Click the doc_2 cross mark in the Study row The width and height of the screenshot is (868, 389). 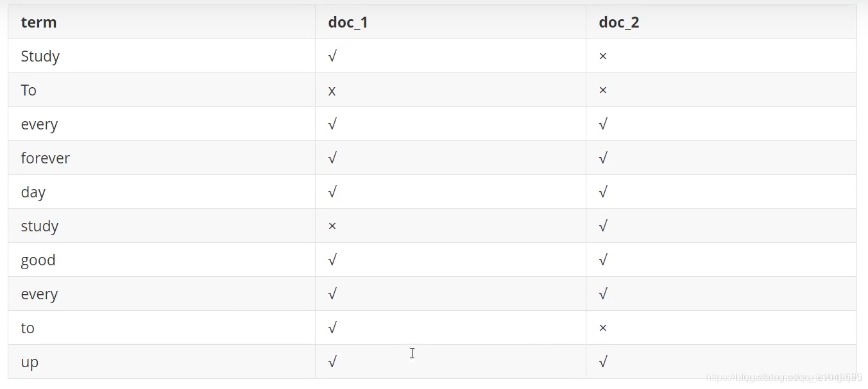pyautogui.click(x=602, y=56)
